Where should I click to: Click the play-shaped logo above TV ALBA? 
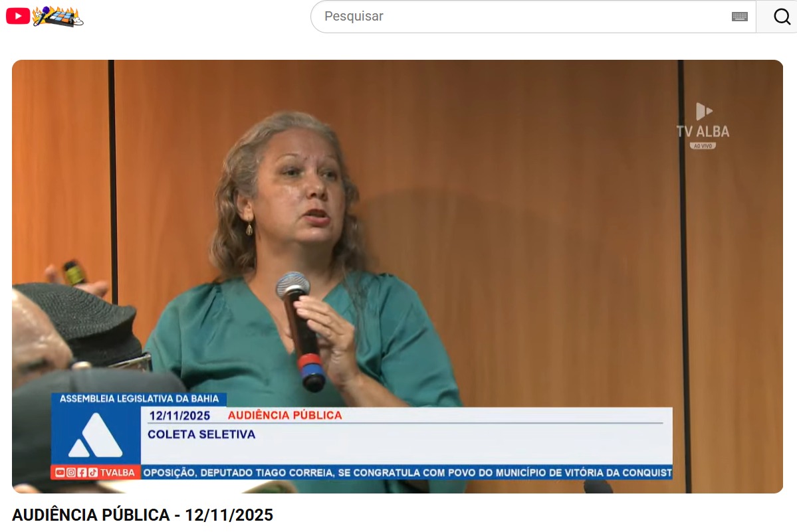[703, 111]
